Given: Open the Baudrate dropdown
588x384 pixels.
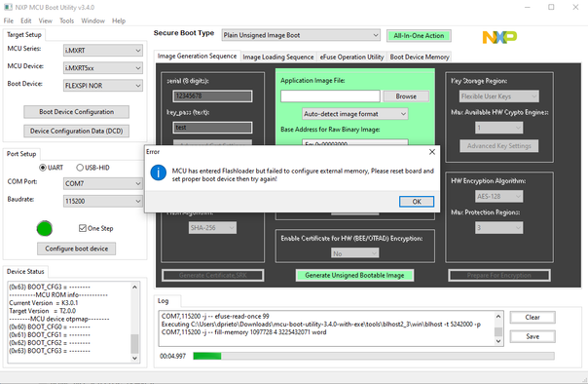Looking at the screenshot, I should [x=103, y=201].
